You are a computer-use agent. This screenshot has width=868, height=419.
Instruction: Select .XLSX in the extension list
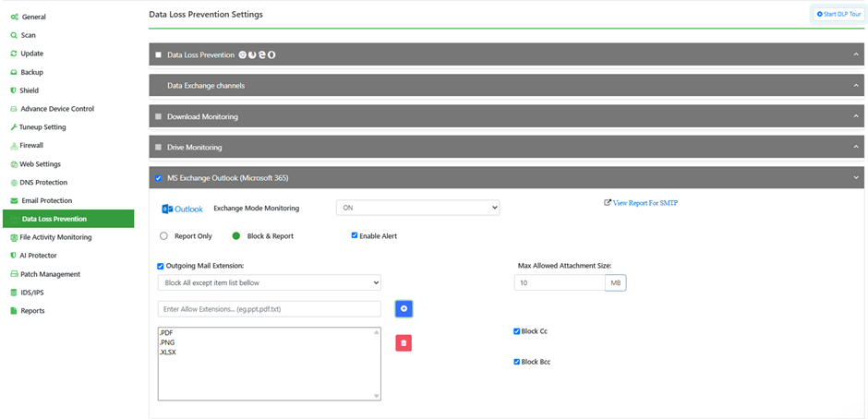168,352
